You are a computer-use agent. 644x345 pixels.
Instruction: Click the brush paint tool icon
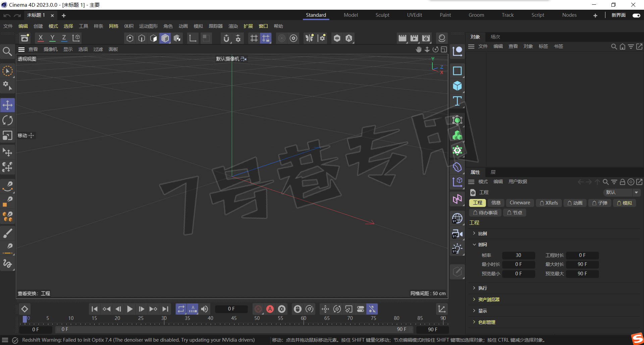pyautogui.click(x=7, y=233)
